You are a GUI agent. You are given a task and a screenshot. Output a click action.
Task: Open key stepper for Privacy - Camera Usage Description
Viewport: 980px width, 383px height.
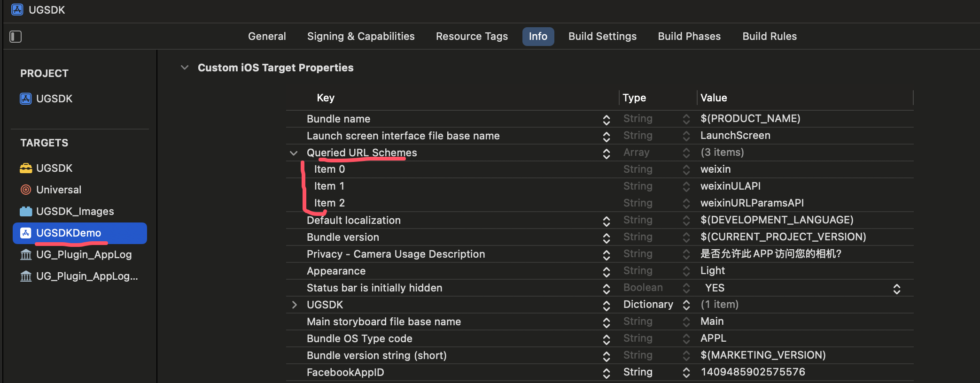click(x=607, y=255)
